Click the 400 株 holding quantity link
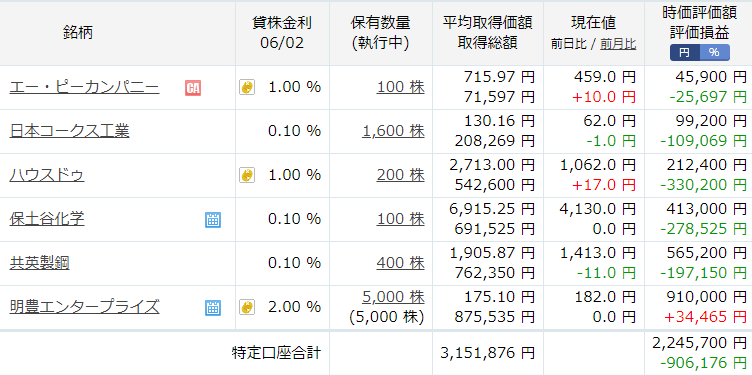752x375 pixels. pos(400,263)
